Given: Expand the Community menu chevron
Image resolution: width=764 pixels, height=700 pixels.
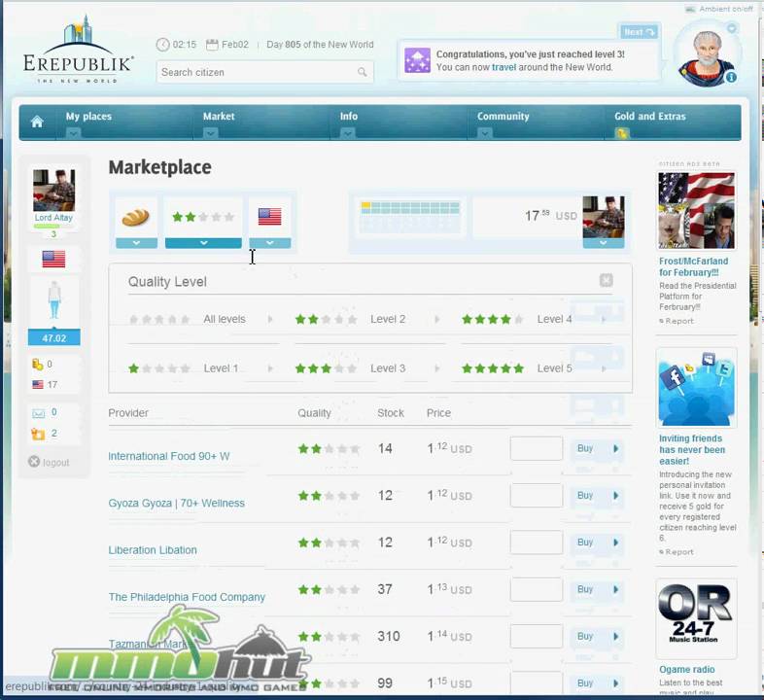Looking at the screenshot, I should 484,132.
